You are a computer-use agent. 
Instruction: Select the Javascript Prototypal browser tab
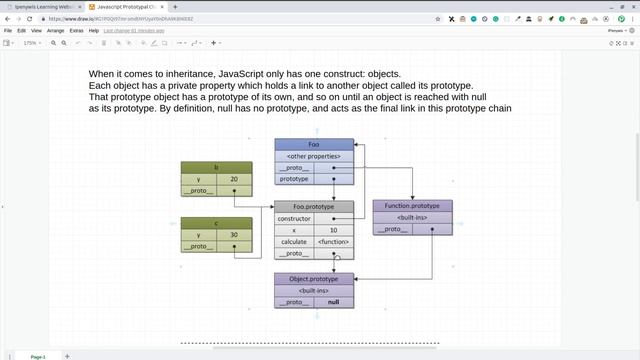click(x=126, y=7)
